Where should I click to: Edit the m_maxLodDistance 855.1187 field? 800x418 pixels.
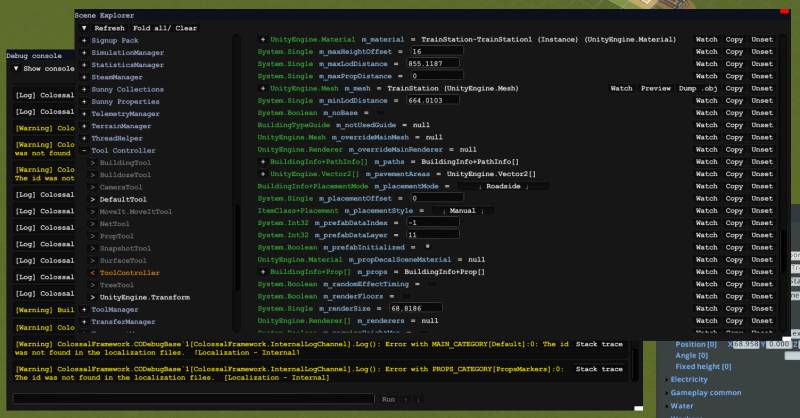(433, 64)
